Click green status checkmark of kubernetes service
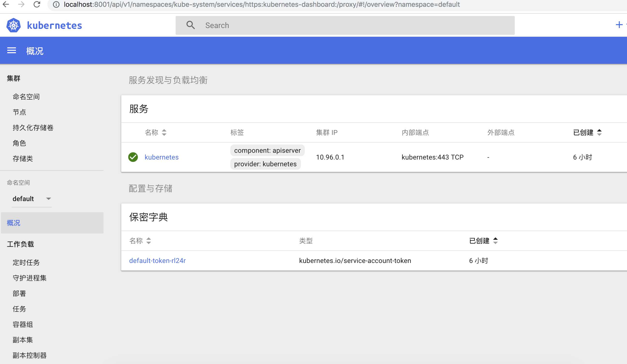This screenshot has height=364, width=627. [x=133, y=157]
